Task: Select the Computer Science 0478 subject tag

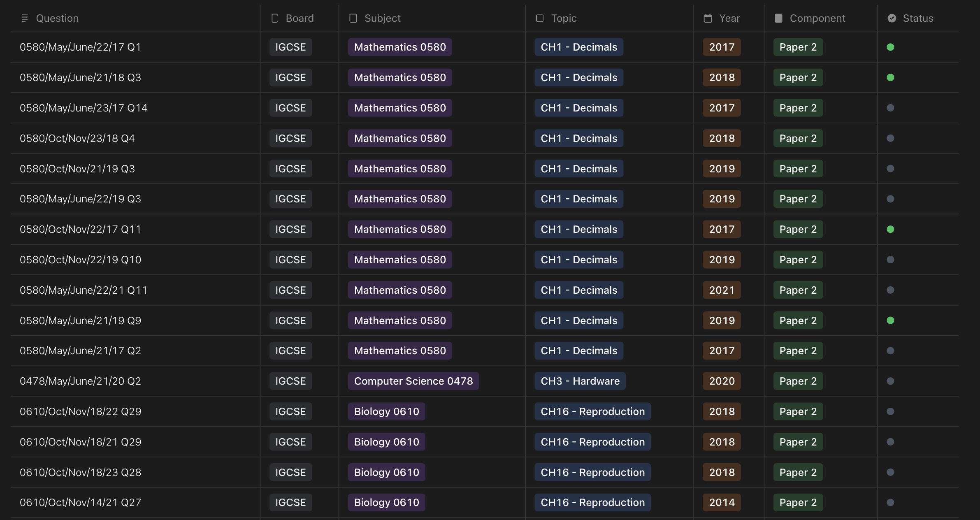Action: [x=413, y=381]
